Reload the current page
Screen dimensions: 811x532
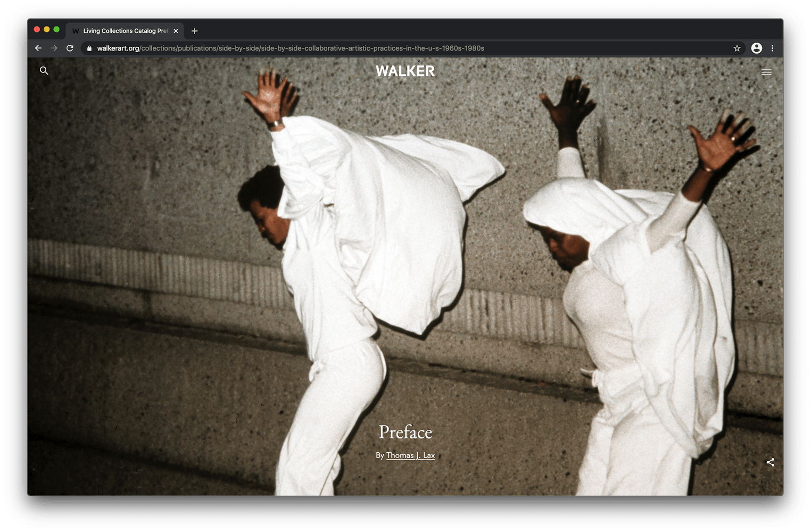point(70,48)
